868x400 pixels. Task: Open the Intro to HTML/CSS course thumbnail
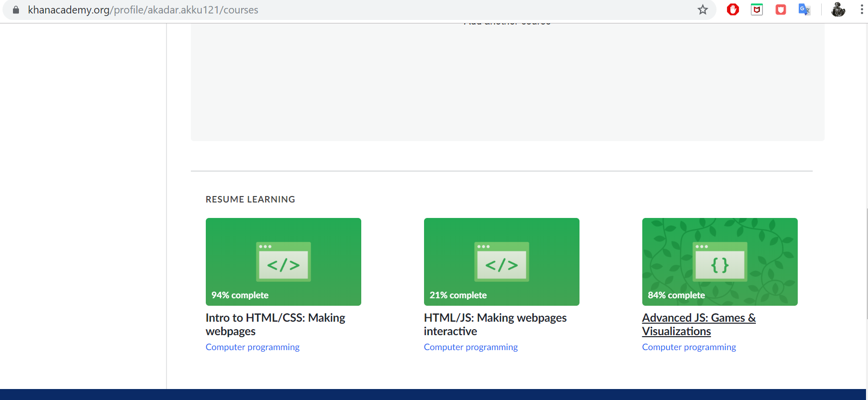click(x=284, y=262)
